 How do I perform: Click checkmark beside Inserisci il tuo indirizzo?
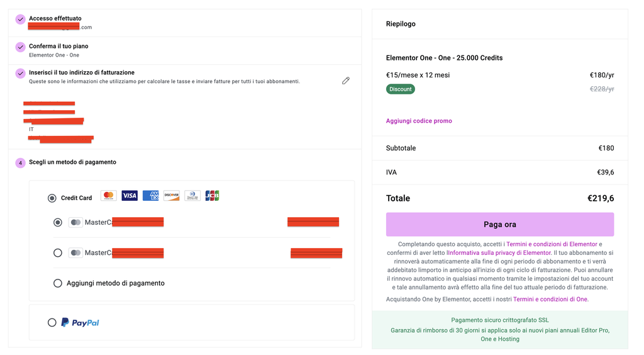pyautogui.click(x=20, y=74)
